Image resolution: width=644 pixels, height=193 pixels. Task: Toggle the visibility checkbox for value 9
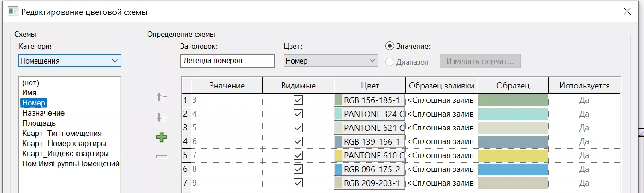point(298,183)
